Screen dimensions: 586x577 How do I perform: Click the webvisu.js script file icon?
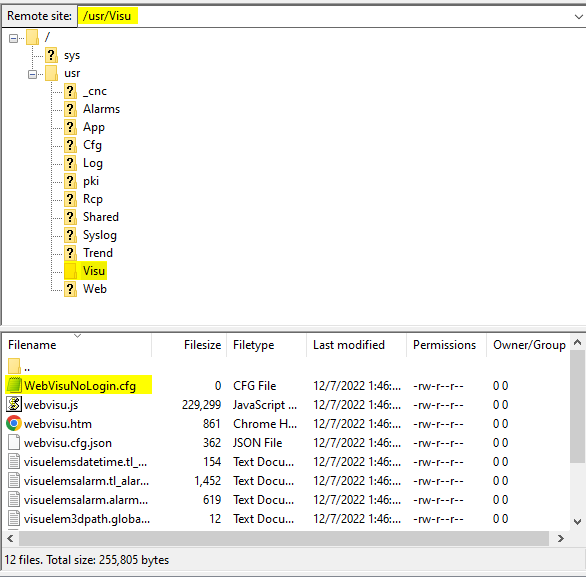point(14,404)
